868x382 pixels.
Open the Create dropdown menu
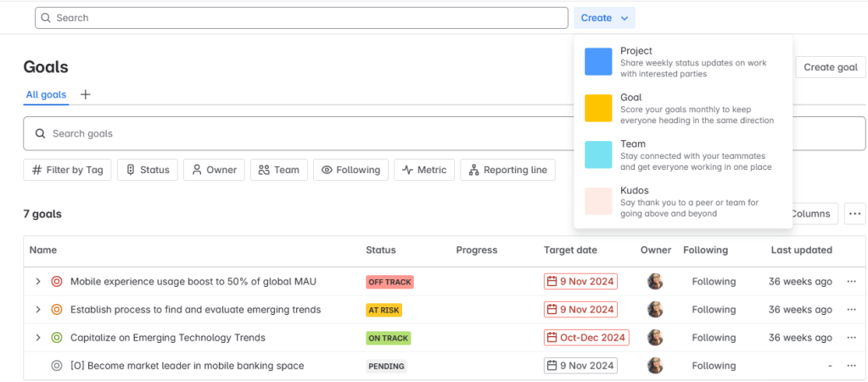604,18
